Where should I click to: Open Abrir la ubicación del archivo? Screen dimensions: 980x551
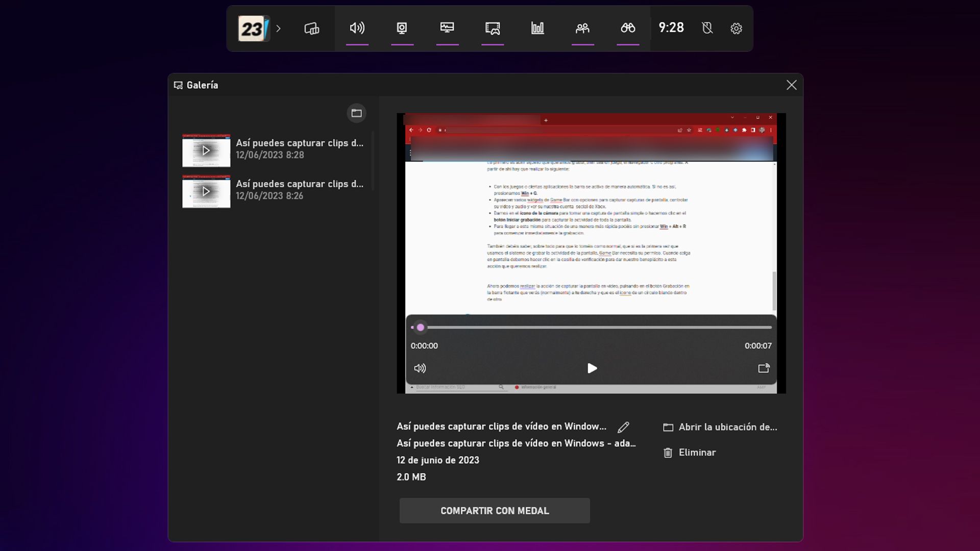point(720,427)
